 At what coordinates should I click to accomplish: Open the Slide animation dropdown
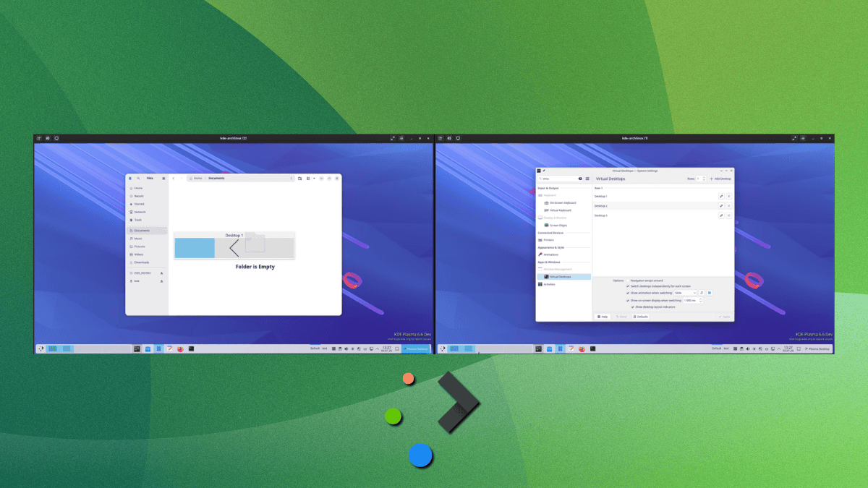tap(685, 293)
